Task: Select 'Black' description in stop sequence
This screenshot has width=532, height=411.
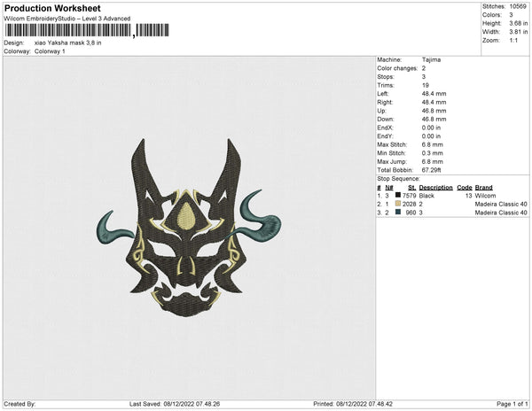Action: pos(426,196)
